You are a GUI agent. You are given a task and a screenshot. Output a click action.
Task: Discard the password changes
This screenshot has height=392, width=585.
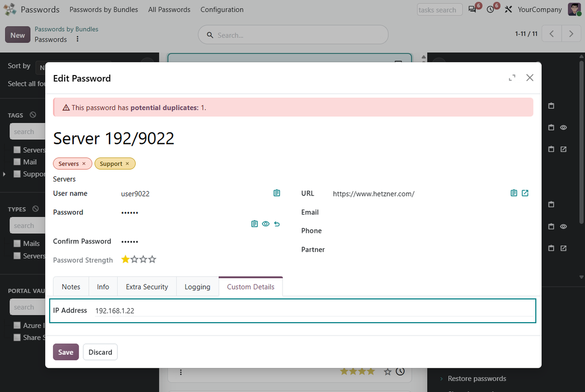coord(100,352)
